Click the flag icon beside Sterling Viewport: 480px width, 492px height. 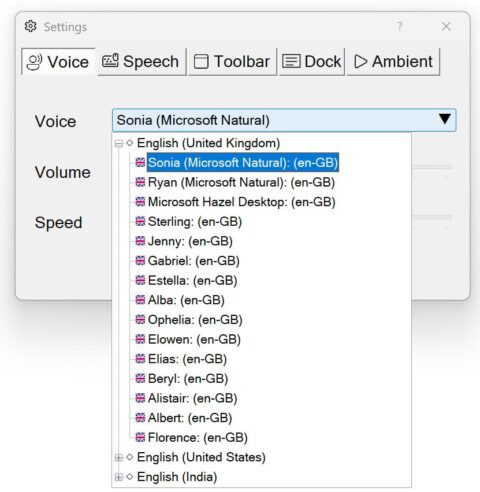pyautogui.click(x=140, y=221)
